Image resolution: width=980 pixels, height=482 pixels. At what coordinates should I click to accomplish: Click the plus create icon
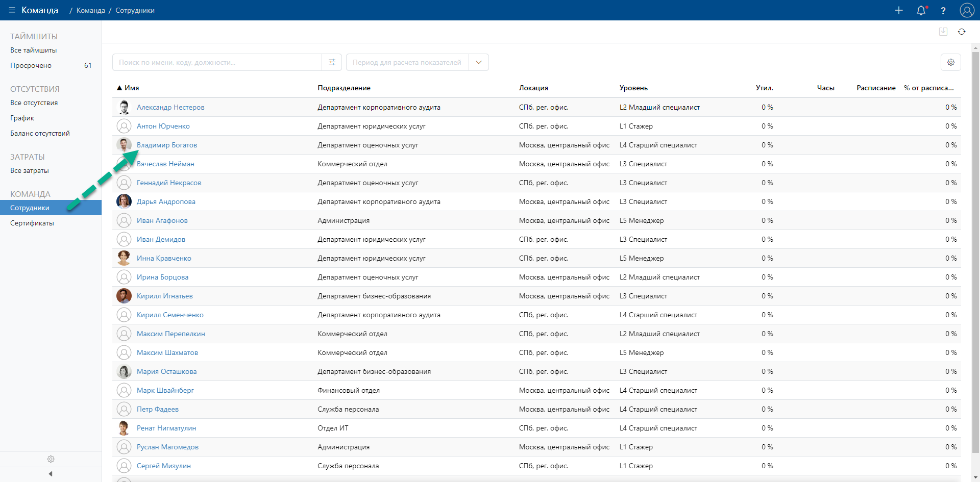point(899,10)
